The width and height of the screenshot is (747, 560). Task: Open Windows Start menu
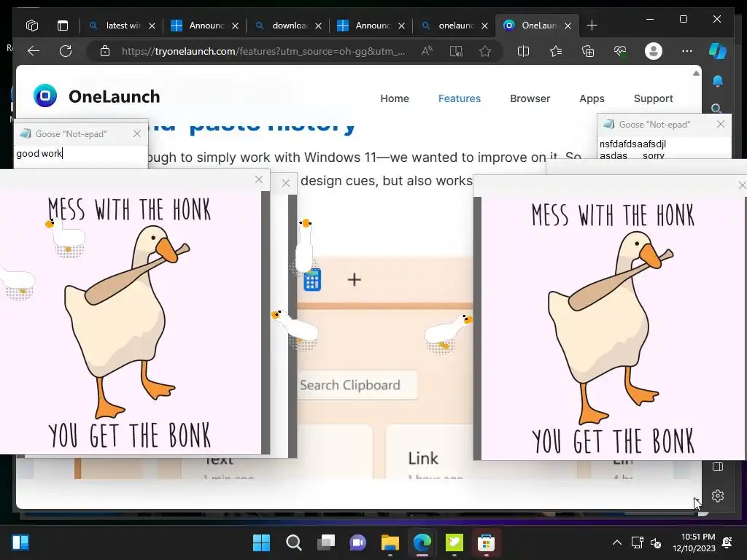pos(261,542)
